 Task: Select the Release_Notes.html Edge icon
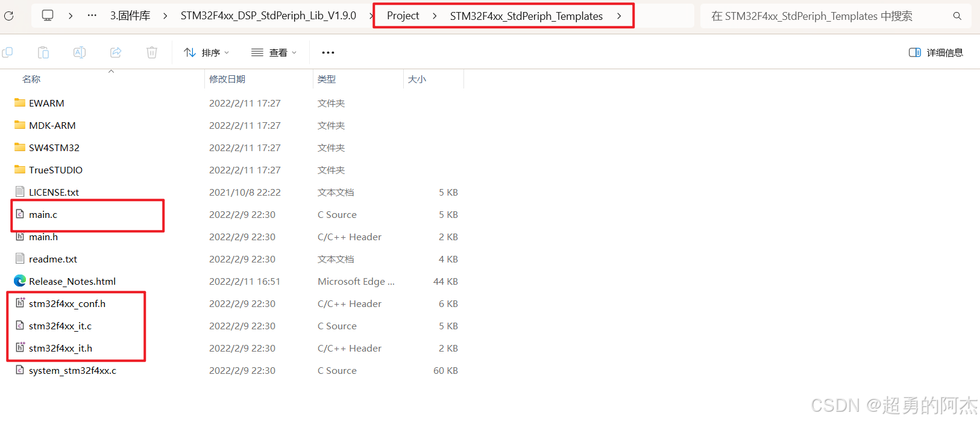20,281
